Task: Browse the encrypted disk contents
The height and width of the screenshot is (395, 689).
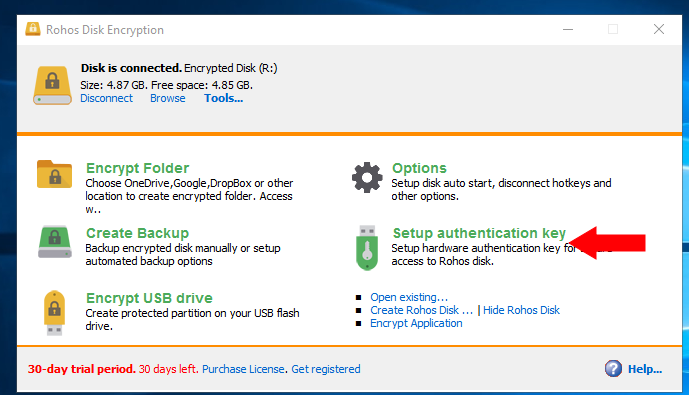Action: click(167, 98)
